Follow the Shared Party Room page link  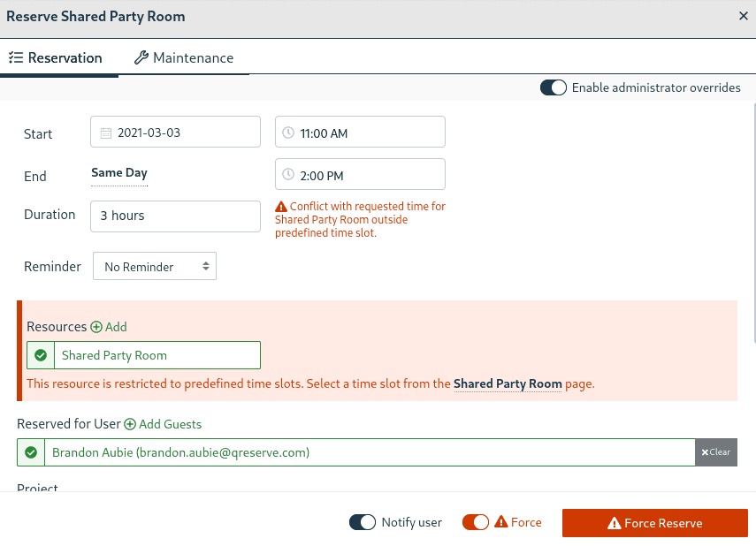[x=508, y=384]
